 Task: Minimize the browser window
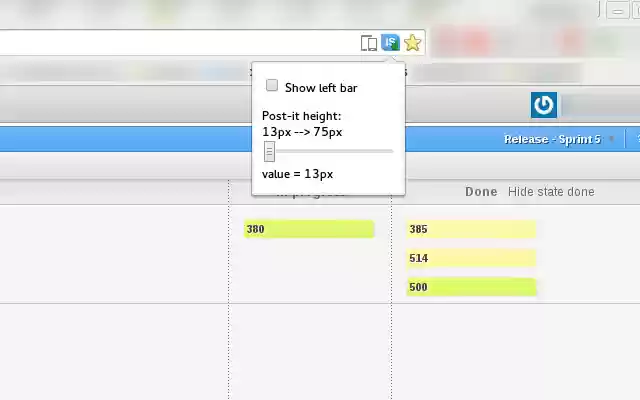point(618,10)
